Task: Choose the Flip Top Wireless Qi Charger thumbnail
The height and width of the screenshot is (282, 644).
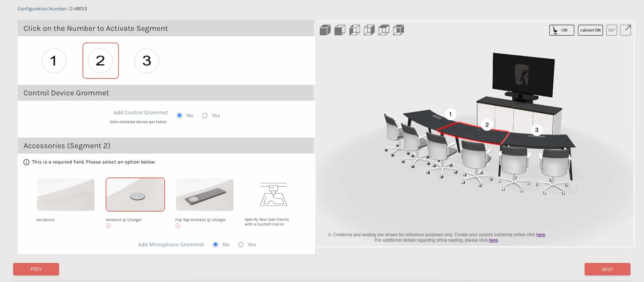Action: point(205,195)
